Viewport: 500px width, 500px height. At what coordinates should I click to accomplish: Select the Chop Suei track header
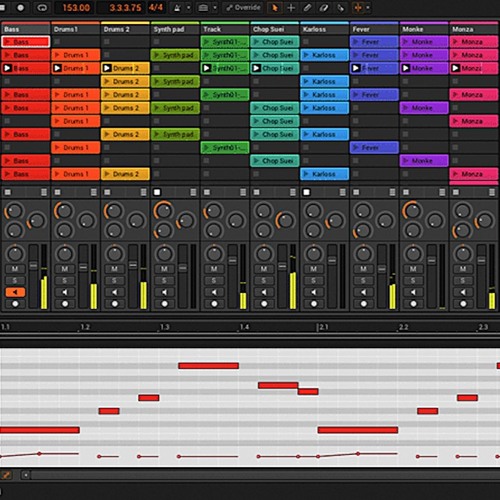tap(274, 29)
